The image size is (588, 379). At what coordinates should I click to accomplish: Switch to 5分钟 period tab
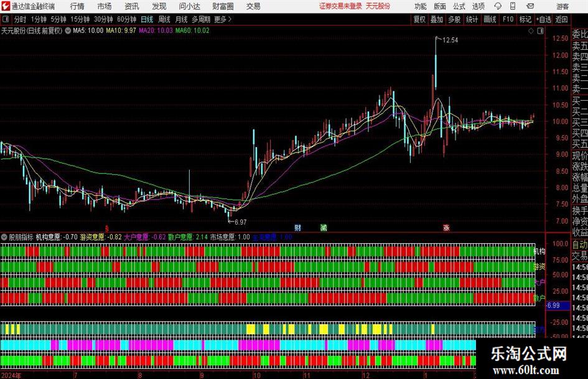pyautogui.click(x=58, y=19)
